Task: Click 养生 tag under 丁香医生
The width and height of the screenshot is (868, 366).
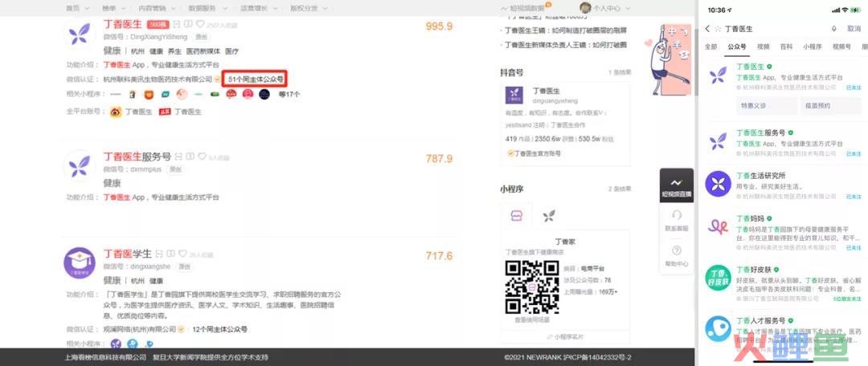Action: pos(174,51)
